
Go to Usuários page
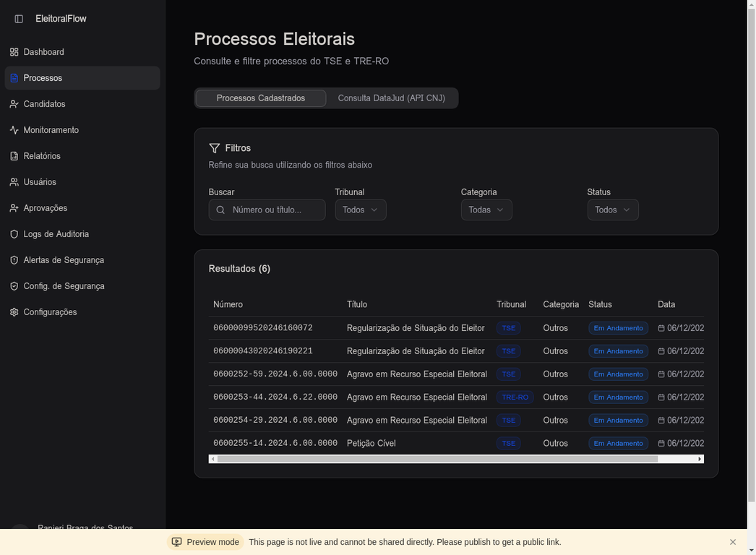40,182
